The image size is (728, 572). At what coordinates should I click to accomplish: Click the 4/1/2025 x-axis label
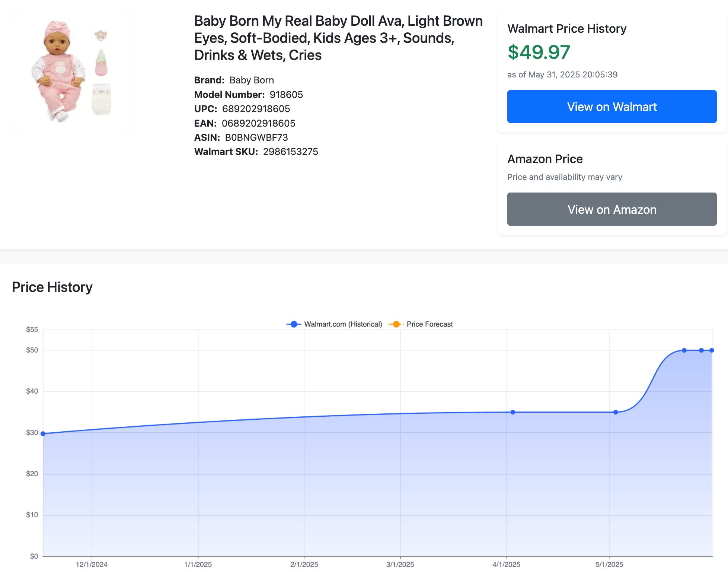(x=506, y=564)
